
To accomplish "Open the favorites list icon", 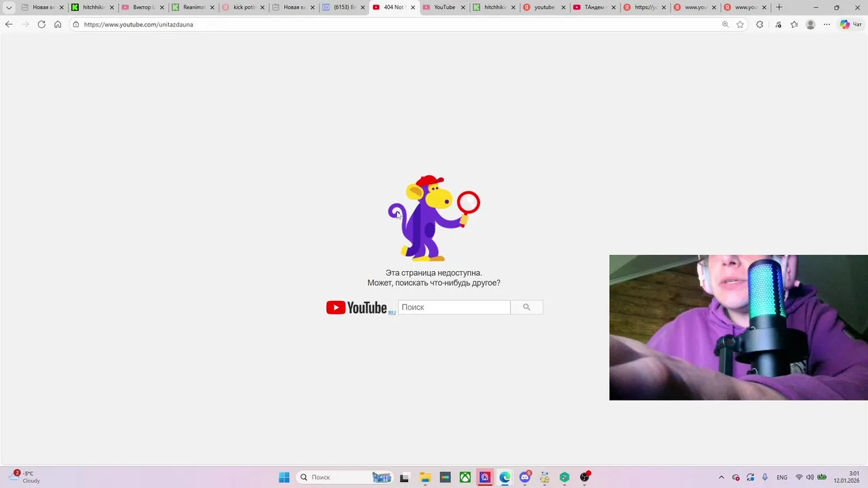I will pos(794,24).
